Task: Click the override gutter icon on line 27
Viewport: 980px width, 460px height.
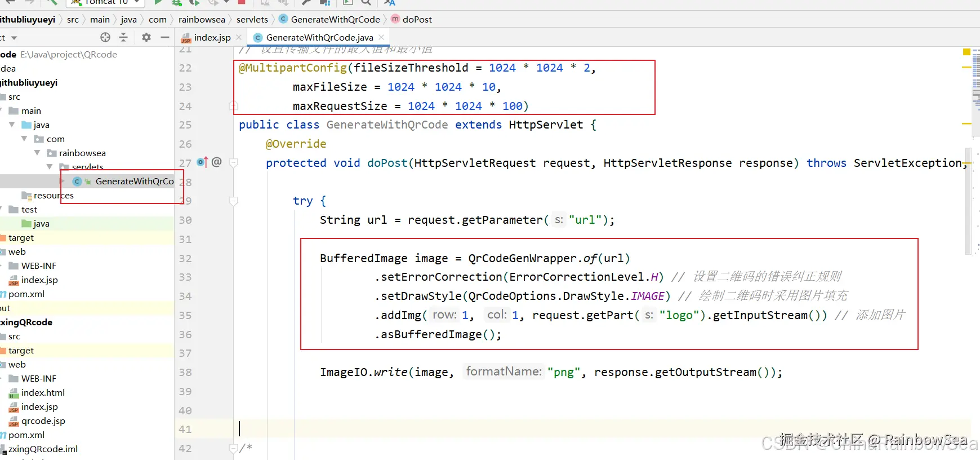Action: coord(202,162)
